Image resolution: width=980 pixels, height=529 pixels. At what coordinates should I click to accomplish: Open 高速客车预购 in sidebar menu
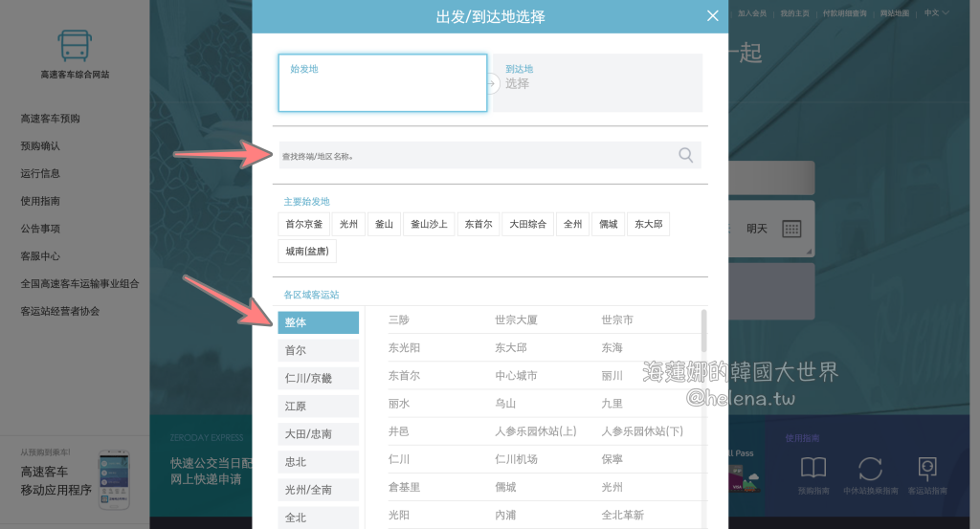click(x=50, y=119)
